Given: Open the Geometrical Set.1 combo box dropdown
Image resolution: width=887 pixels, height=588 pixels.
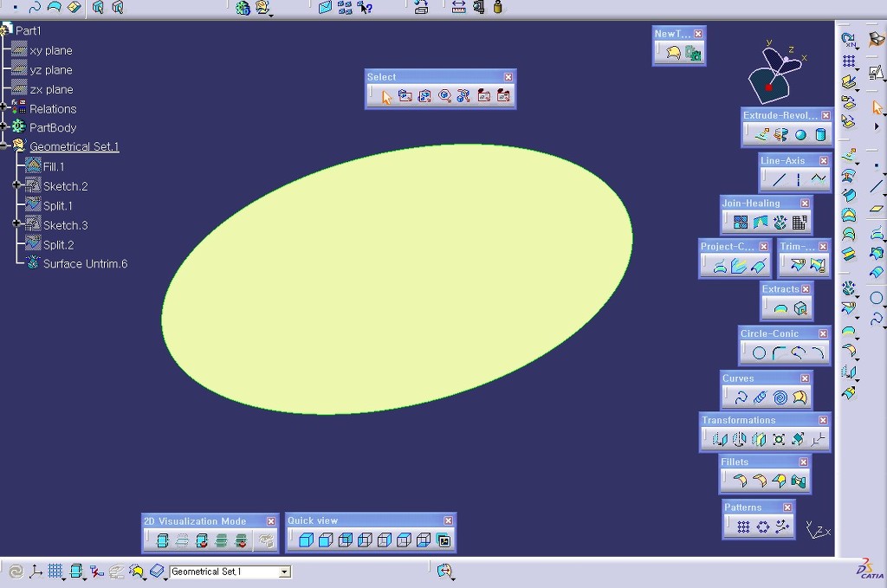Looking at the screenshot, I should point(284,572).
